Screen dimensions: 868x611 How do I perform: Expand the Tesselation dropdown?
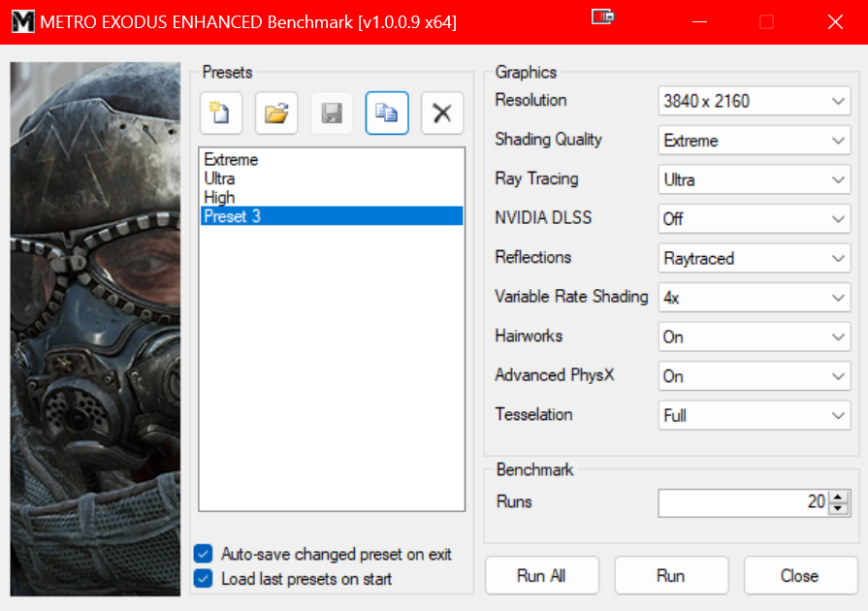pos(754,415)
